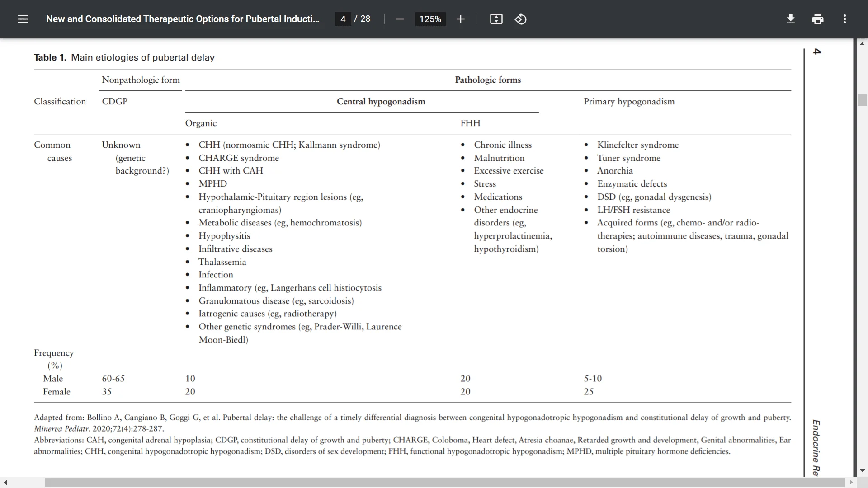Viewport: 868px width, 488px height.
Task: Click the male organic frequency value '10'
Action: [190, 379]
